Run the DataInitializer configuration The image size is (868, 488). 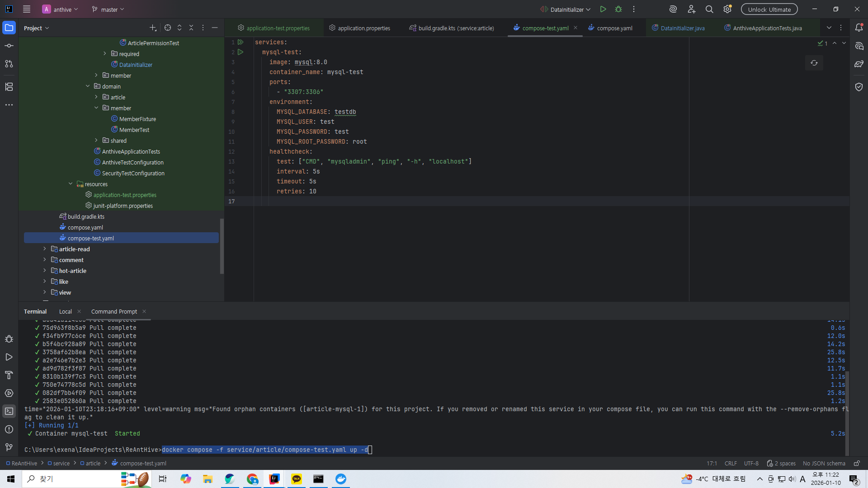point(603,9)
